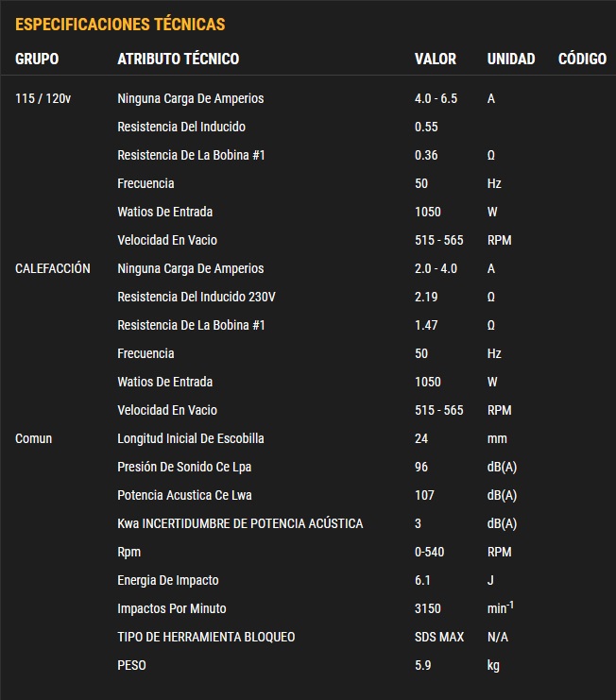Click the VALOR column header
The height and width of the screenshot is (700, 616).
coord(435,59)
